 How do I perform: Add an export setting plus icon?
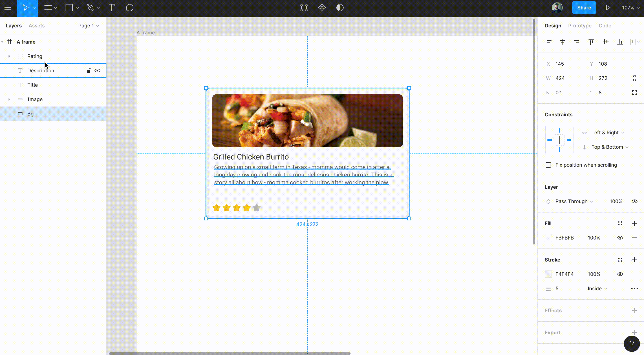point(635,332)
